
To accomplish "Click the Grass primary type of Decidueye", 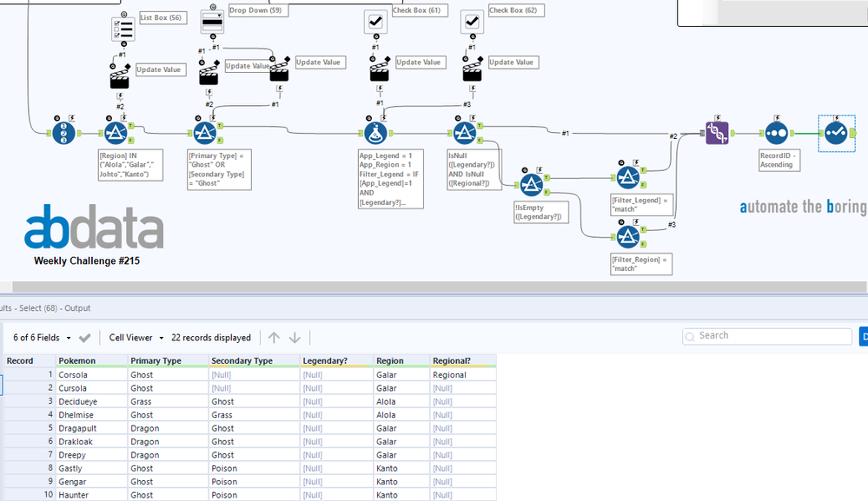I will click(169, 401).
